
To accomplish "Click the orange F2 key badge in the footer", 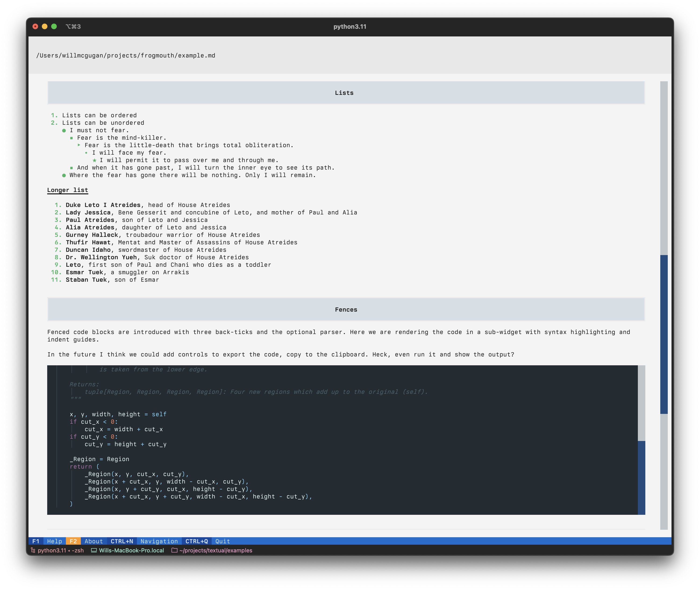I will click(x=74, y=541).
